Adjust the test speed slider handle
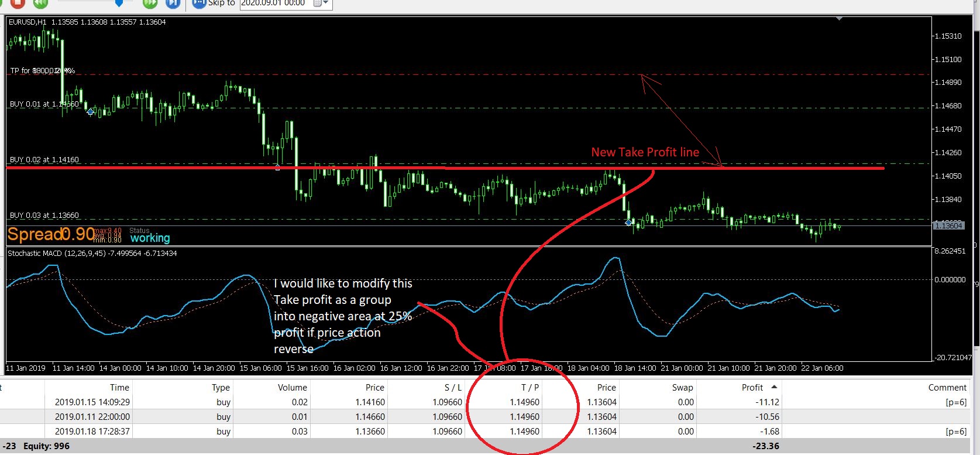Image resolution: width=980 pixels, height=455 pixels. click(119, 3)
